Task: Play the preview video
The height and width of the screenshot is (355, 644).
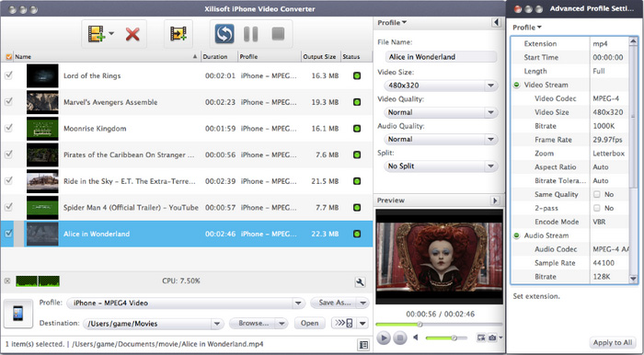Action: click(384, 338)
